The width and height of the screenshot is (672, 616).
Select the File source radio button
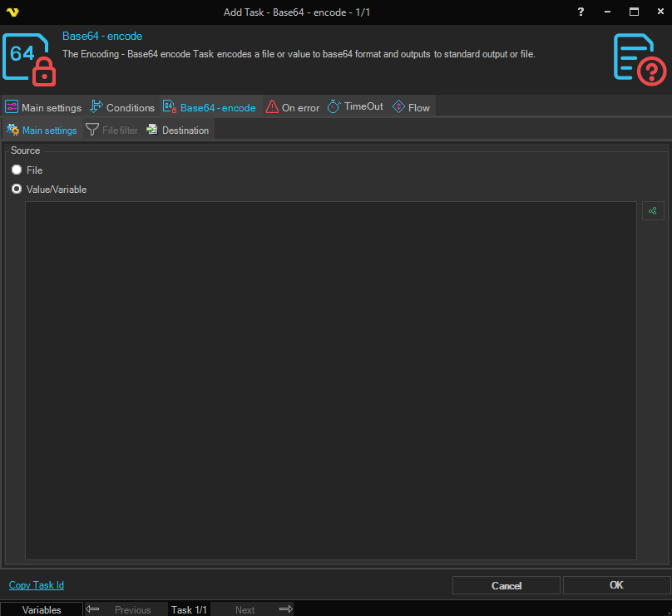[17, 170]
